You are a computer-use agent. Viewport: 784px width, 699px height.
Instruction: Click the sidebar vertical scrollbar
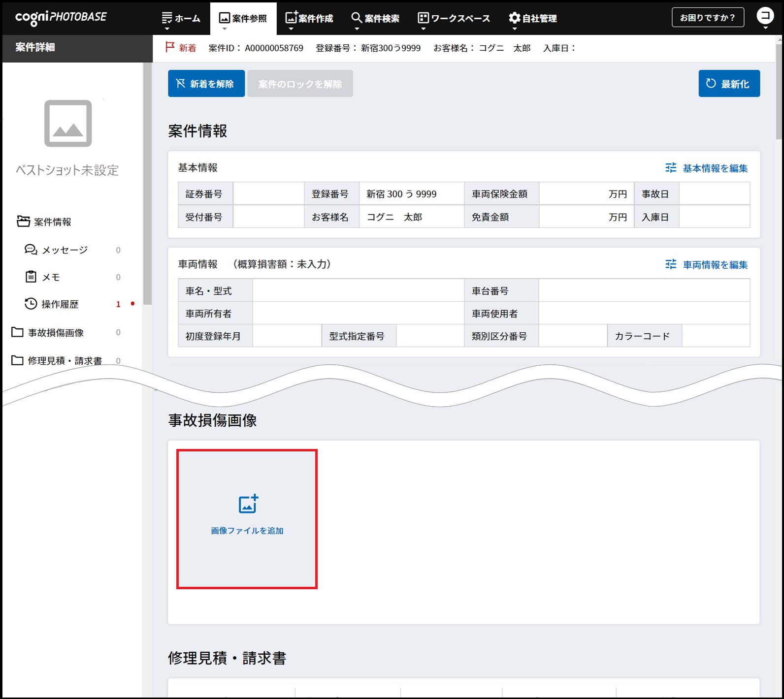[x=147, y=185]
